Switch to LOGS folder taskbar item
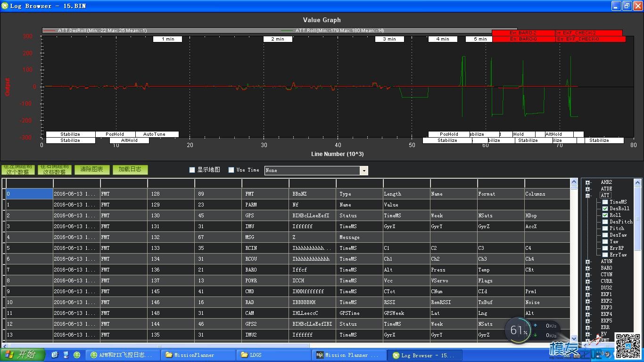This screenshot has height=362, width=644. point(273,355)
